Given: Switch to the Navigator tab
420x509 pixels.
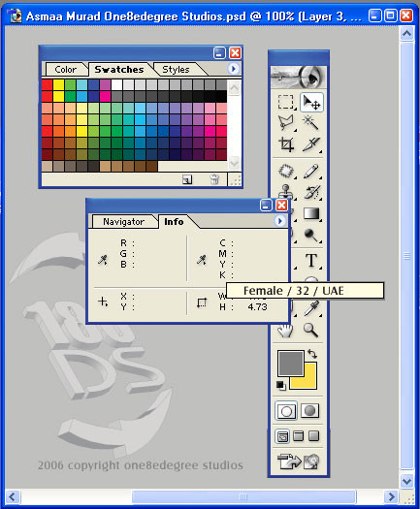Looking at the screenshot, I should pos(123,222).
